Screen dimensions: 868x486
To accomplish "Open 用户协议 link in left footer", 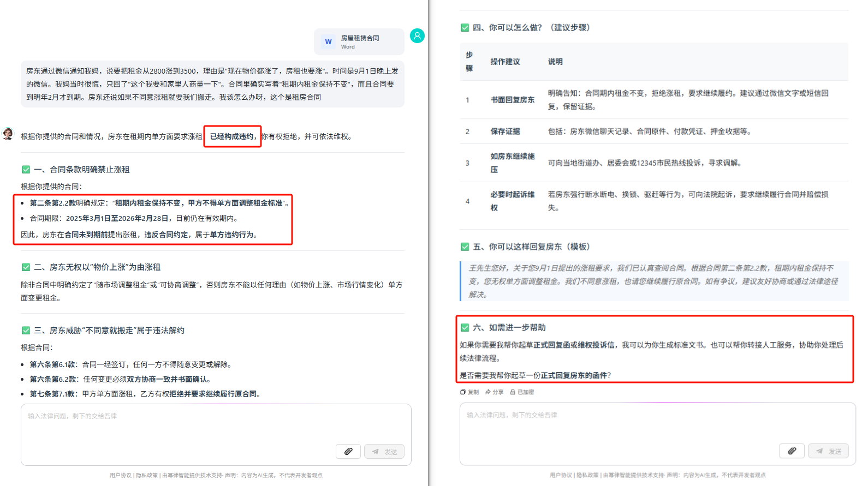I will [x=121, y=476].
